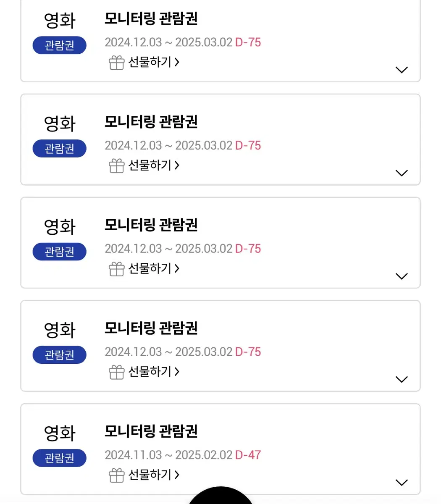Image resolution: width=441 pixels, height=504 pixels.
Task: Tap the gift icon on the fourth ticket card
Action: [x=116, y=372]
